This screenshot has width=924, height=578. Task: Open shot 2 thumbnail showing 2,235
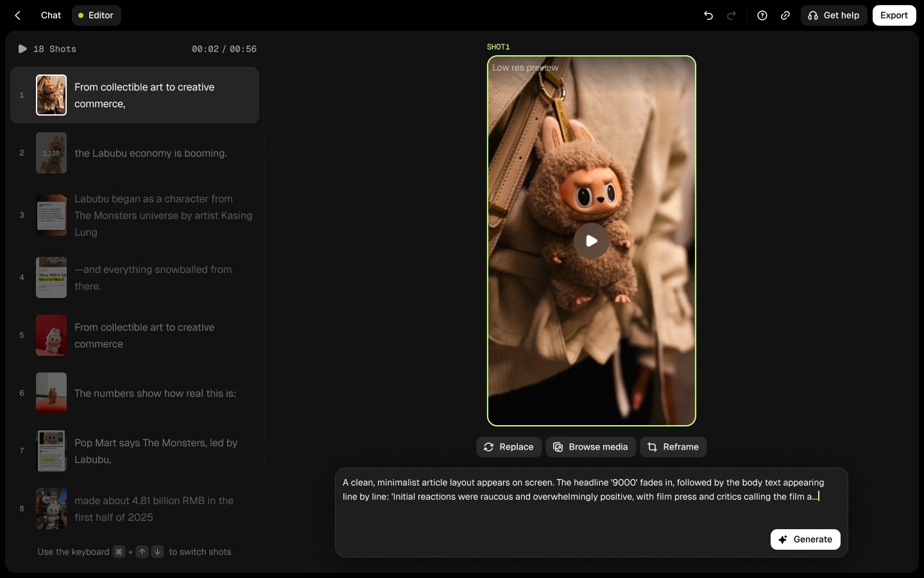51,153
